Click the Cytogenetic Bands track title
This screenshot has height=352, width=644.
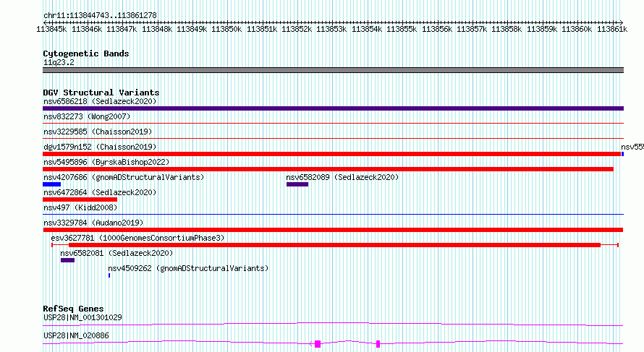point(86,53)
